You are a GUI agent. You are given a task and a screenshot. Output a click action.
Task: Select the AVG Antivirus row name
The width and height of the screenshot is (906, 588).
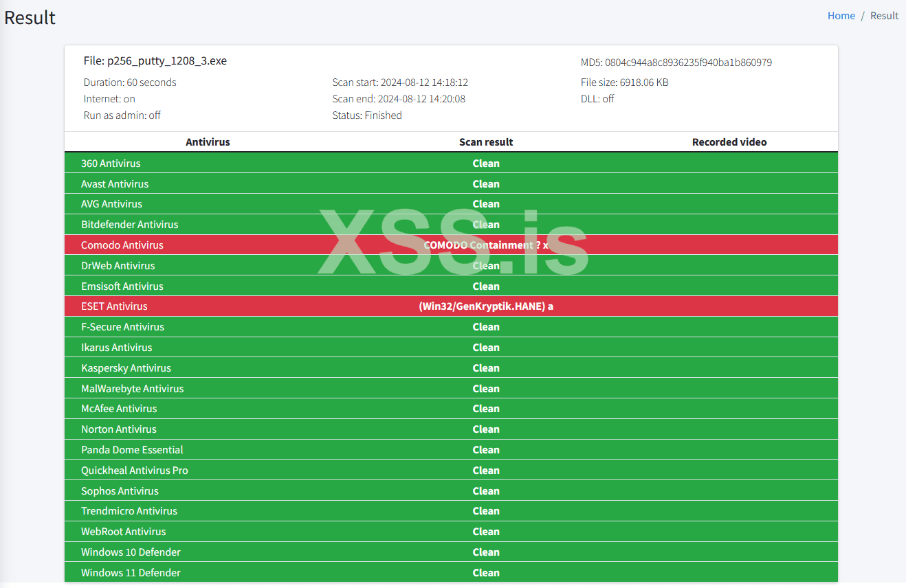111,204
